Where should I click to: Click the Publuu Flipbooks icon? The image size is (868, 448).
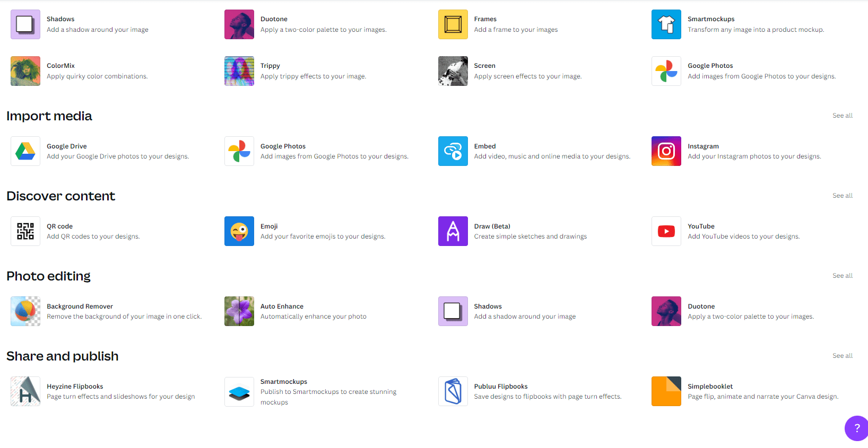click(453, 391)
